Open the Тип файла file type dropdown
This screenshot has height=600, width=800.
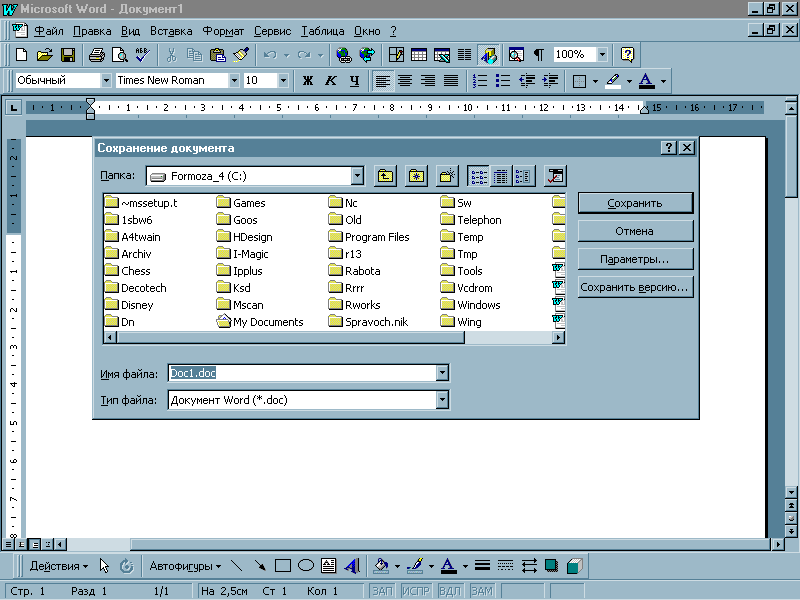click(x=442, y=400)
